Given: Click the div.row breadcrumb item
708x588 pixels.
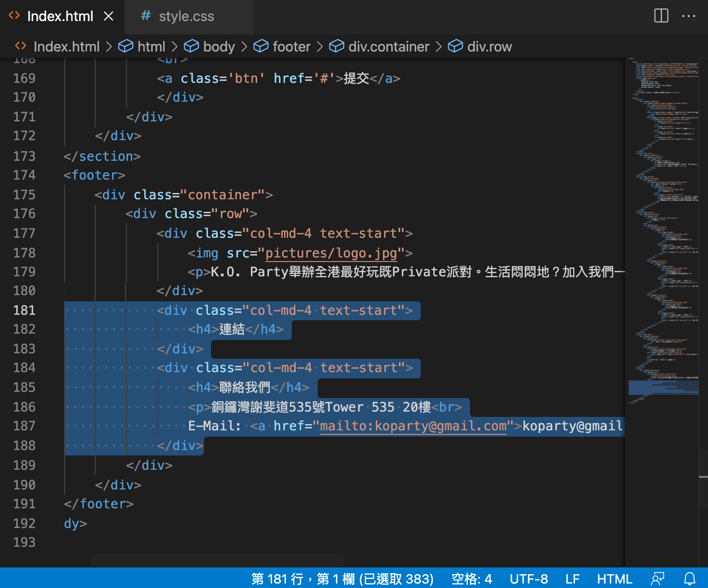Looking at the screenshot, I should [x=489, y=47].
